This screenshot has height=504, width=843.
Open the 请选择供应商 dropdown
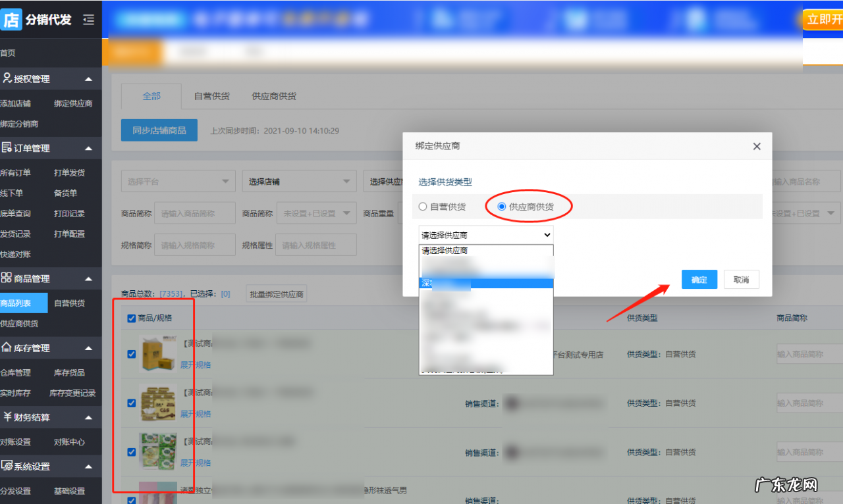click(x=485, y=235)
